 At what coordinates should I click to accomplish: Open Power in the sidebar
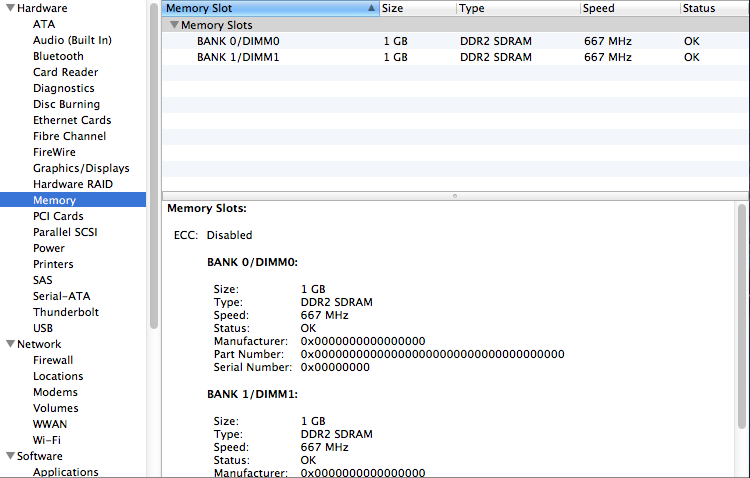[49, 248]
